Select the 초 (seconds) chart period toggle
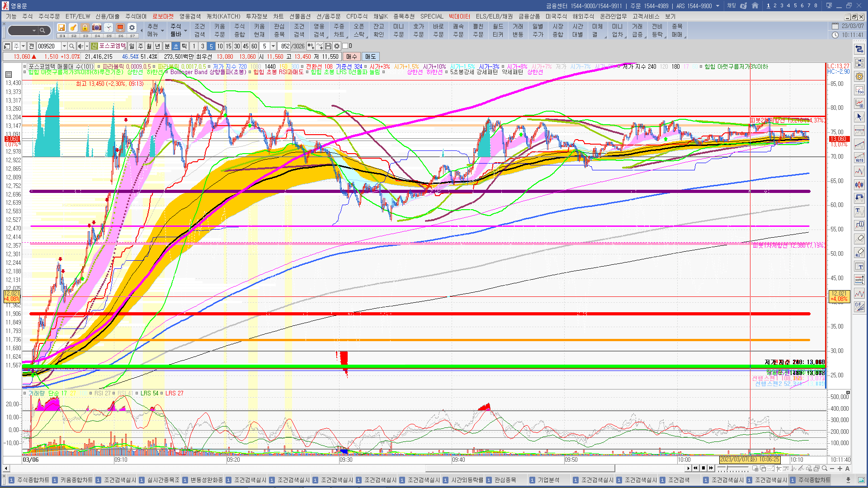This screenshot has height=488, width=868. pyautogui.click(x=176, y=46)
